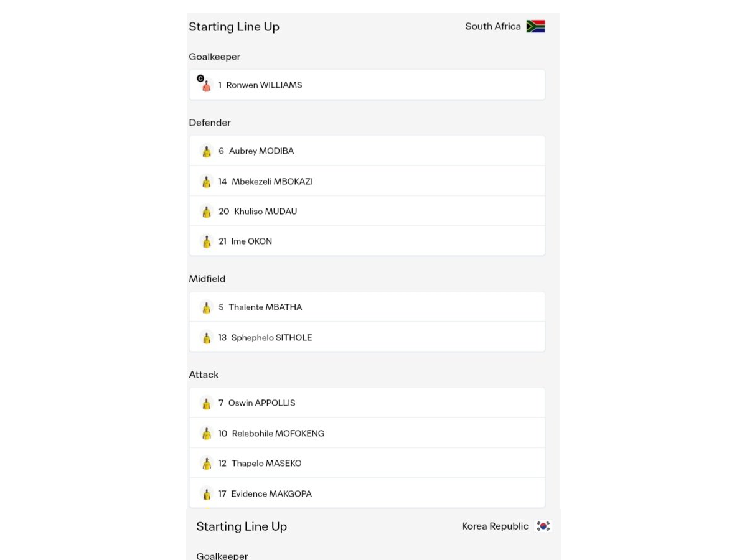Select the Ronwen WILLIAMS goalkeeper row
This screenshot has width=747, height=560.
(367, 85)
